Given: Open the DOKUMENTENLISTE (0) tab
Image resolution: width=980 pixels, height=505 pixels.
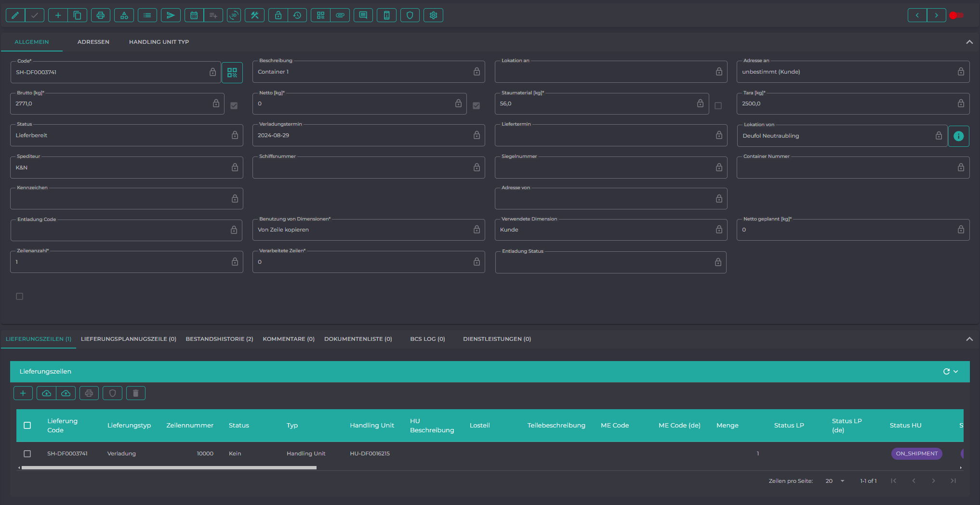Looking at the screenshot, I should coord(358,339).
